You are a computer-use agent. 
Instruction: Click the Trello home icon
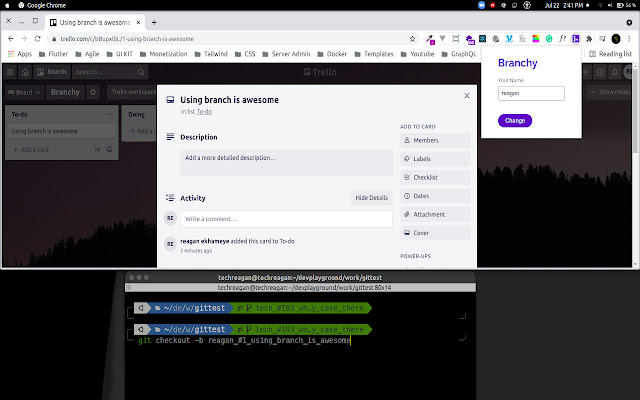(x=26, y=72)
